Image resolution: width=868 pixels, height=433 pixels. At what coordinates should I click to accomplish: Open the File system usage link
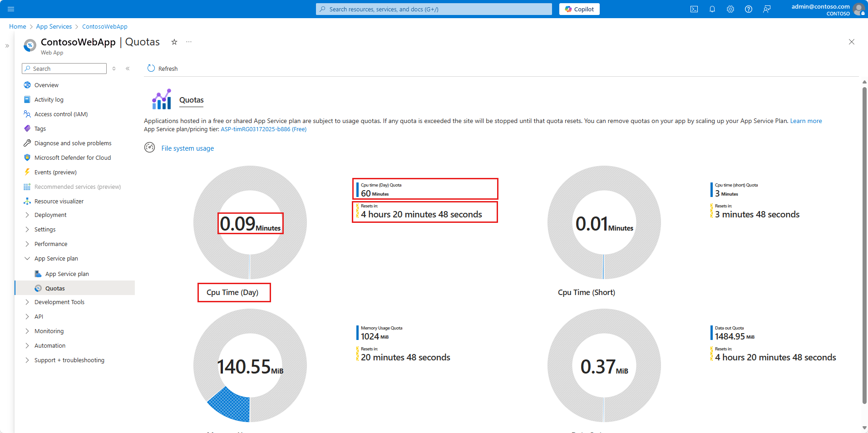coord(187,148)
